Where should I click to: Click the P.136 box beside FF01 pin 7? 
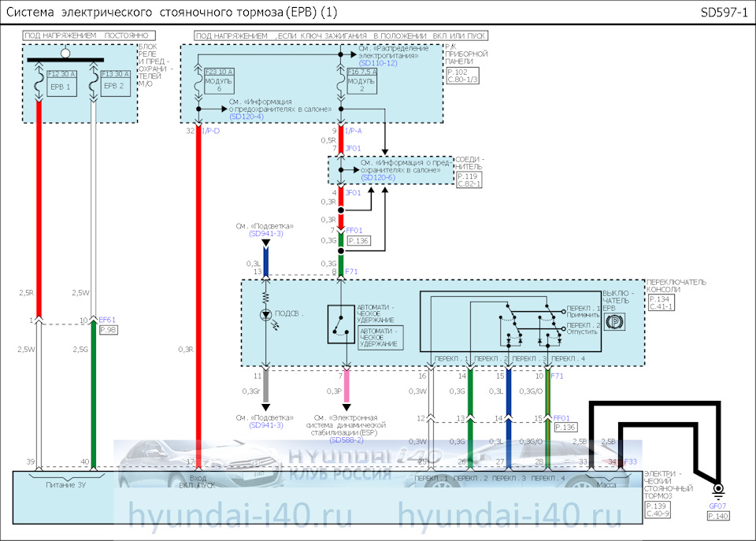point(359,241)
